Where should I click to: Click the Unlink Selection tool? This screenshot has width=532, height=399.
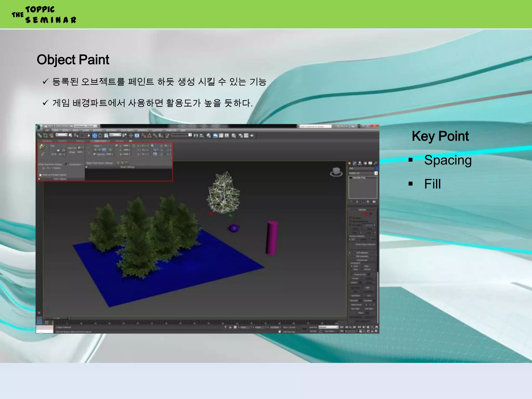45,135
